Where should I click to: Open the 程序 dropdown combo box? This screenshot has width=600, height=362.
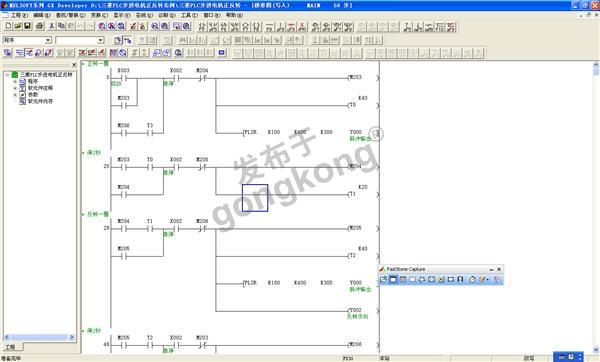pos(27,40)
